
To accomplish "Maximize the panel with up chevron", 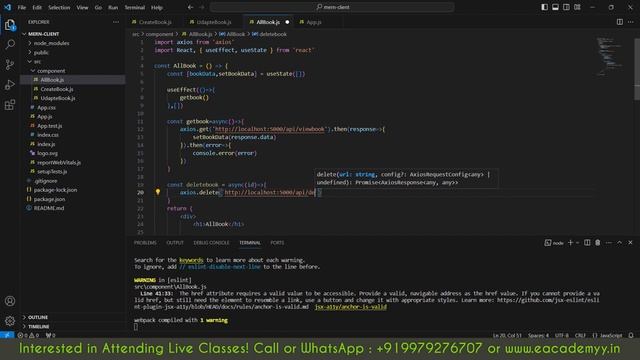I will 620,242.
